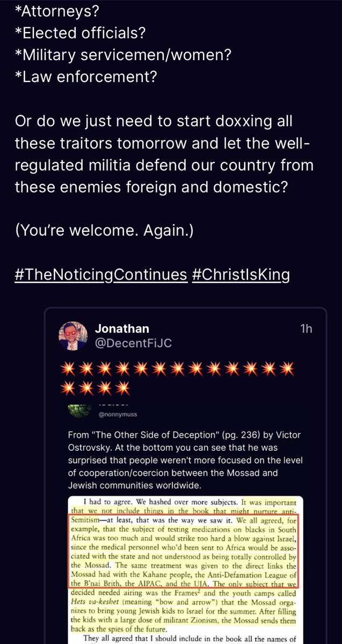
Task: Click the 1h timestamp on quoted post
Action: (306, 328)
